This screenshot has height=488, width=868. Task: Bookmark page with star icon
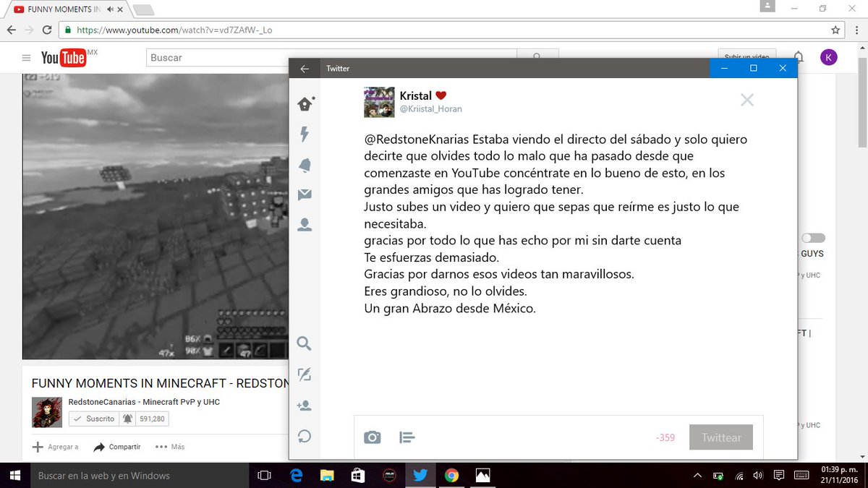[x=835, y=30]
